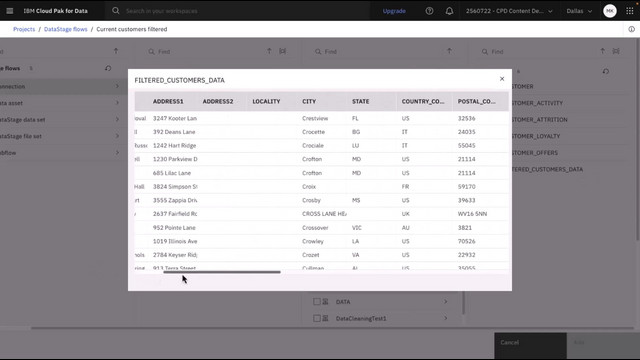Open the app switcher grid icon
The height and width of the screenshot is (360, 640).
point(630,11)
